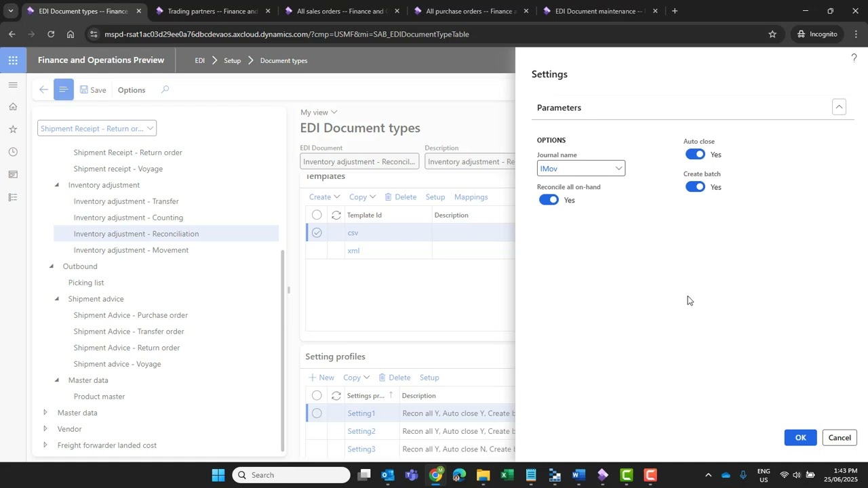Open Recent clock icon in sidebar
Image resolution: width=868 pixels, height=488 pixels.
tap(13, 152)
